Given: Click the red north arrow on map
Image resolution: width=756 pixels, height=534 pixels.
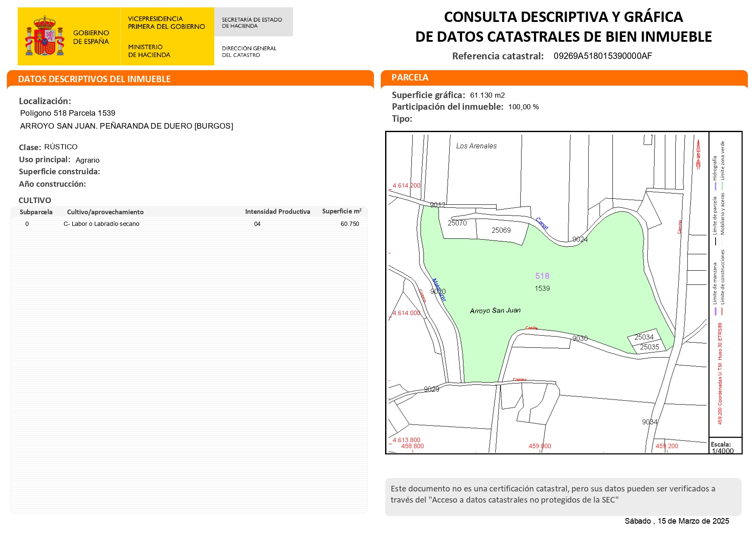Looking at the screenshot, I should [698, 154].
